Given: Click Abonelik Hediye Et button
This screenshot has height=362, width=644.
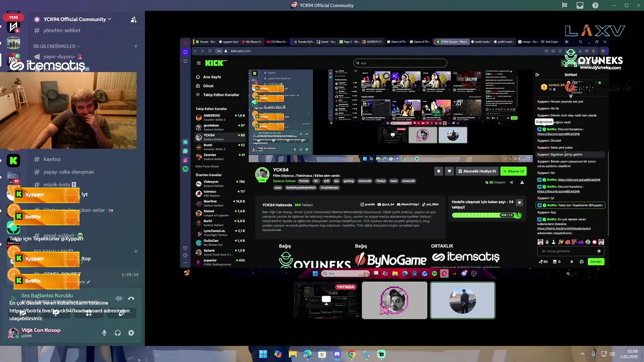Looking at the screenshot, I should (477, 171).
